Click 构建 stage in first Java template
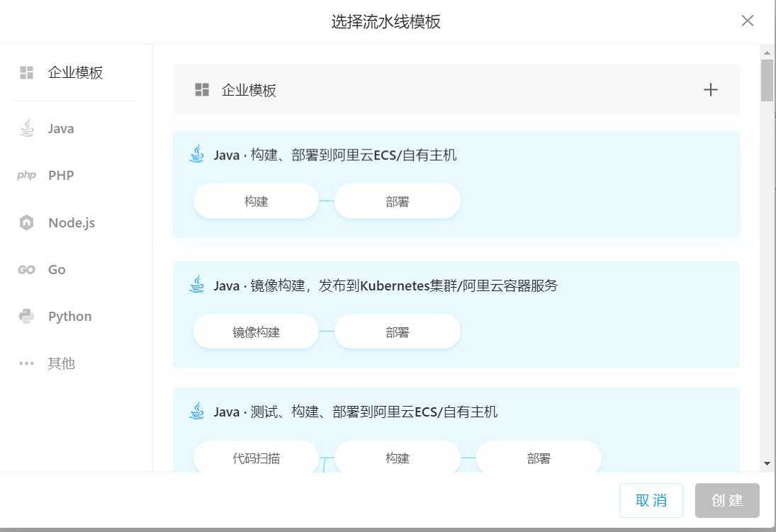This screenshot has width=776, height=532. (x=256, y=201)
